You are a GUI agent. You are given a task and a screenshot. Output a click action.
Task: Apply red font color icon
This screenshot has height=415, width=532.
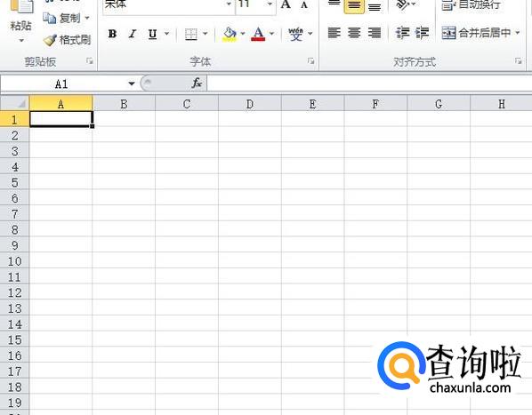[x=258, y=34]
